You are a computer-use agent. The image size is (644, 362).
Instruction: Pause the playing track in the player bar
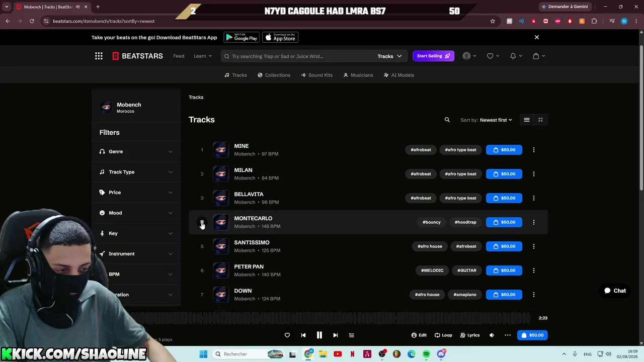pyautogui.click(x=319, y=335)
